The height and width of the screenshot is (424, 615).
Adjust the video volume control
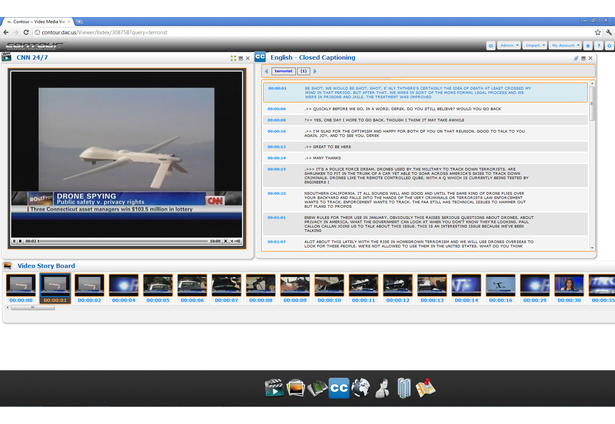tap(235, 241)
